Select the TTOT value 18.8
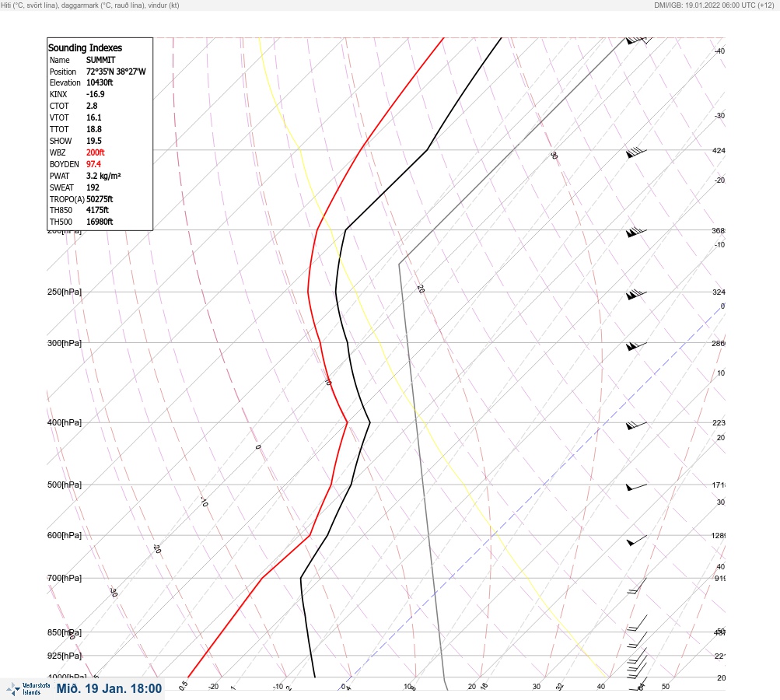Screen dimensions: 780x700 tap(93, 129)
